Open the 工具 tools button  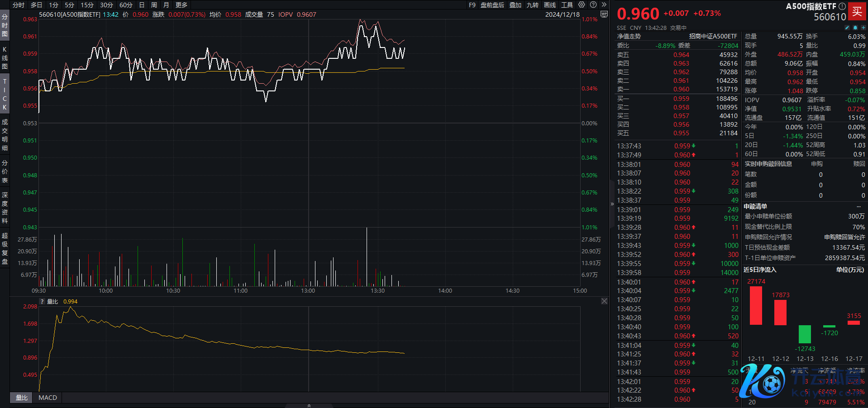click(x=567, y=5)
